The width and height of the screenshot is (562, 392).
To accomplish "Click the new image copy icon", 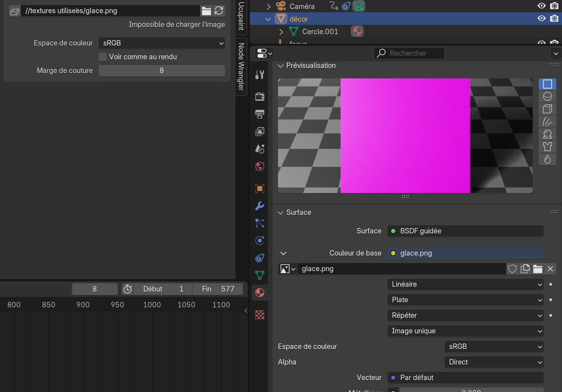I will (525, 269).
